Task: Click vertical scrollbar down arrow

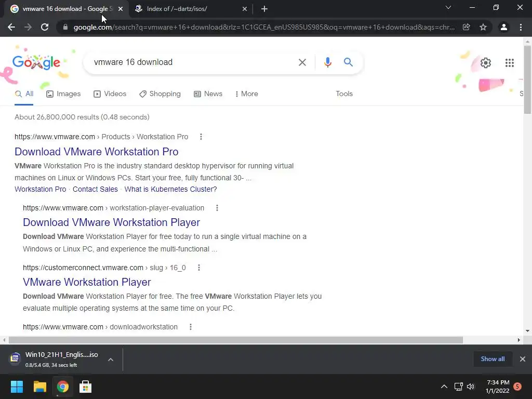Action: point(527,331)
